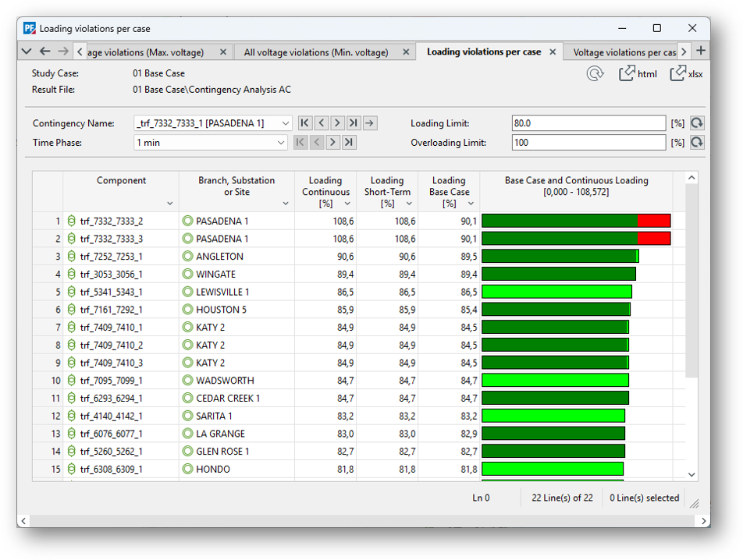Click the Loading Limit input field
This screenshot has width=743, height=560.
[588, 123]
